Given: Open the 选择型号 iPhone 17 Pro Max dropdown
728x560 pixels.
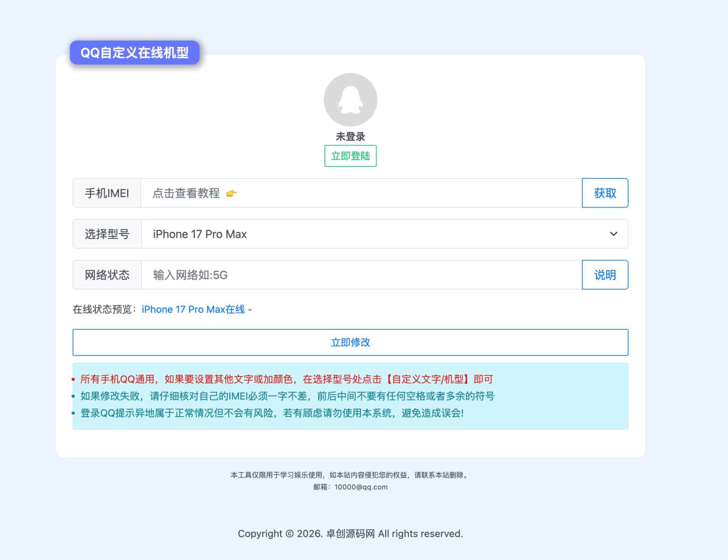Looking at the screenshot, I should pyautogui.click(x=385, y=234).
